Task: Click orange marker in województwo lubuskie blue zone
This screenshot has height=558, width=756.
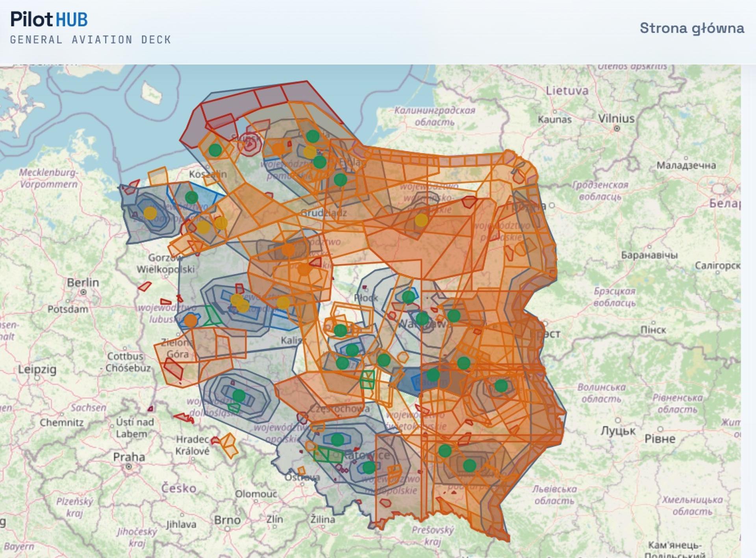Action: [191, 321]
